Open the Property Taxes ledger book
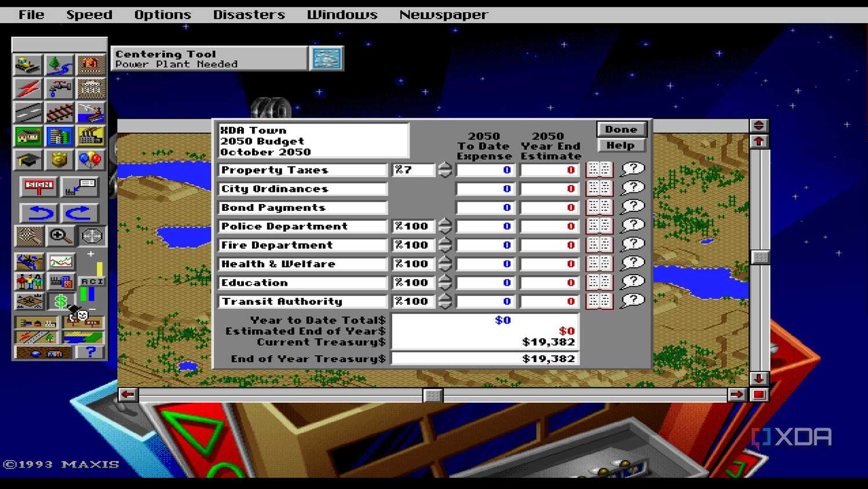The width and height of the screenshot is (868, 489). click(x=599, y=169)
